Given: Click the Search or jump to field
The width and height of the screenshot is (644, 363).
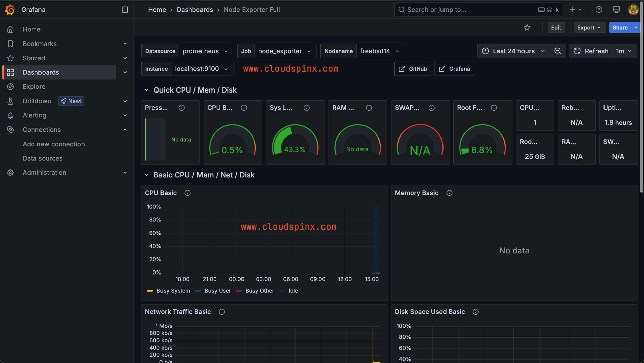Looking at the screenshot, I should pos(478,10).
